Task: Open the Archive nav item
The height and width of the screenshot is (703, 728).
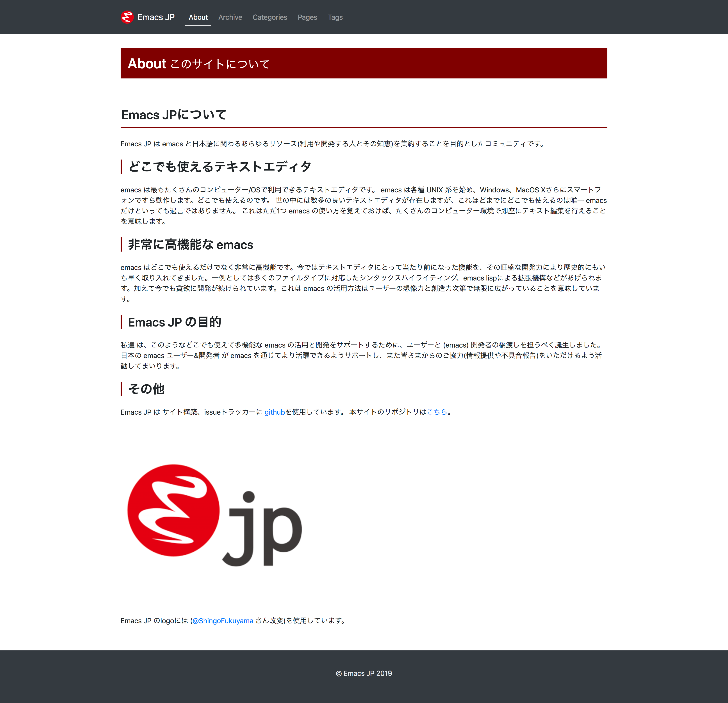Action: (x=230, y=17)
